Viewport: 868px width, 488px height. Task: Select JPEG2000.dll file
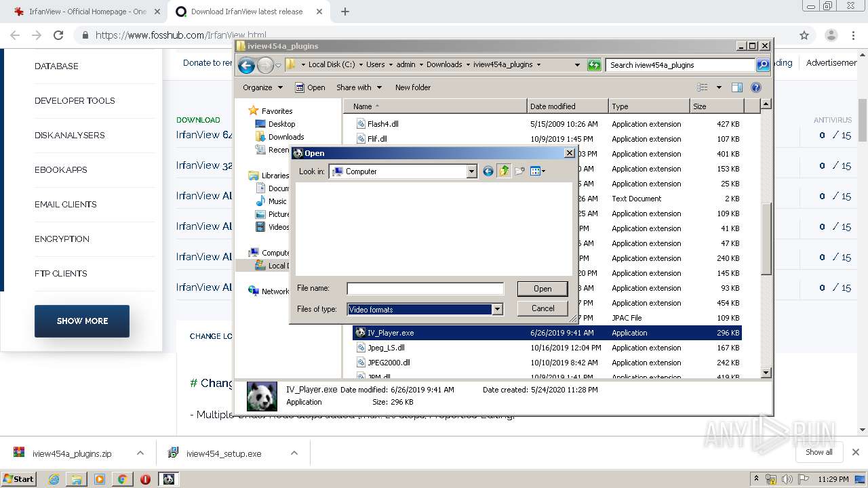click(389, 363)
